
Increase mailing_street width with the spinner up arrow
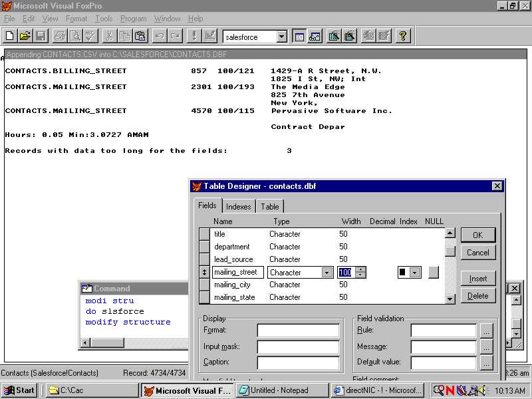(x=361, y=269)
